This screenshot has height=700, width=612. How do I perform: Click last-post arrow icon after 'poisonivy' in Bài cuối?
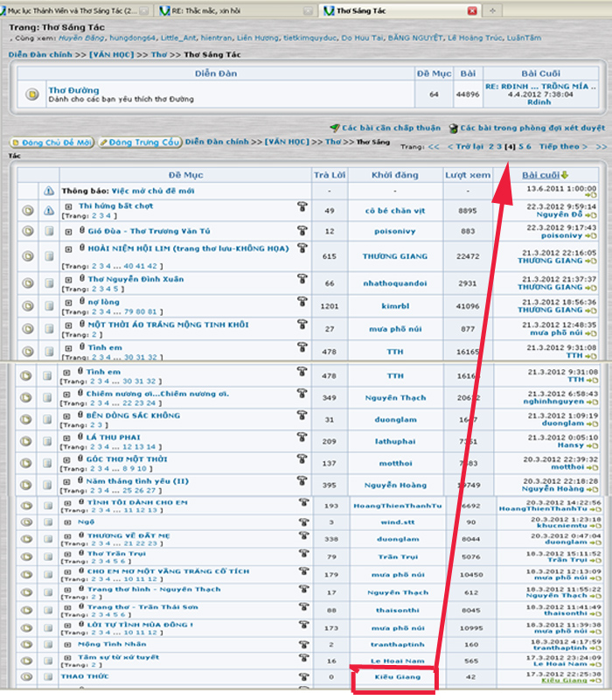coord(591,235)
